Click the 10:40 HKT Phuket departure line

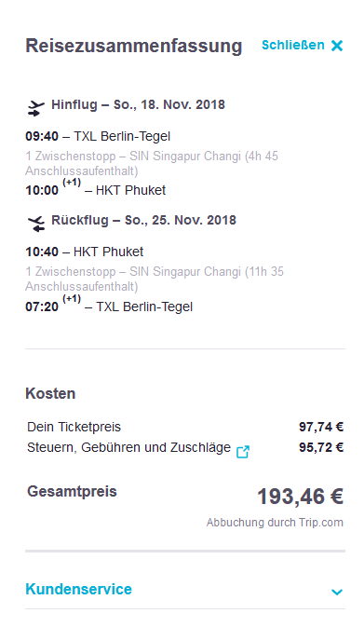[85, 252]
